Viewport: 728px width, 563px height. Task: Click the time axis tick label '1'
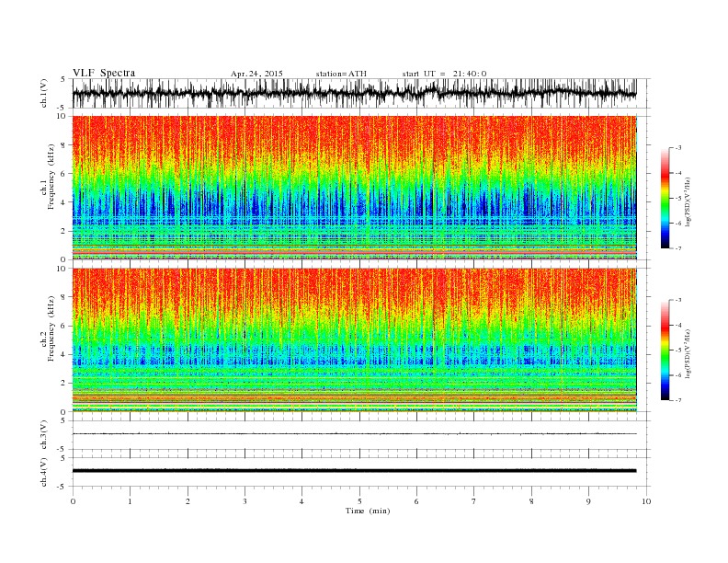coord(130,501)
